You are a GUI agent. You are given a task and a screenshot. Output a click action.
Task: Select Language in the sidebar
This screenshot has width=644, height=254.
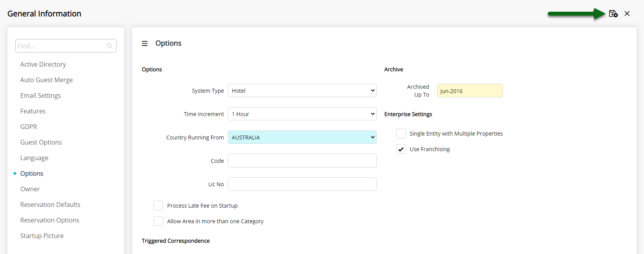[34, 158]
